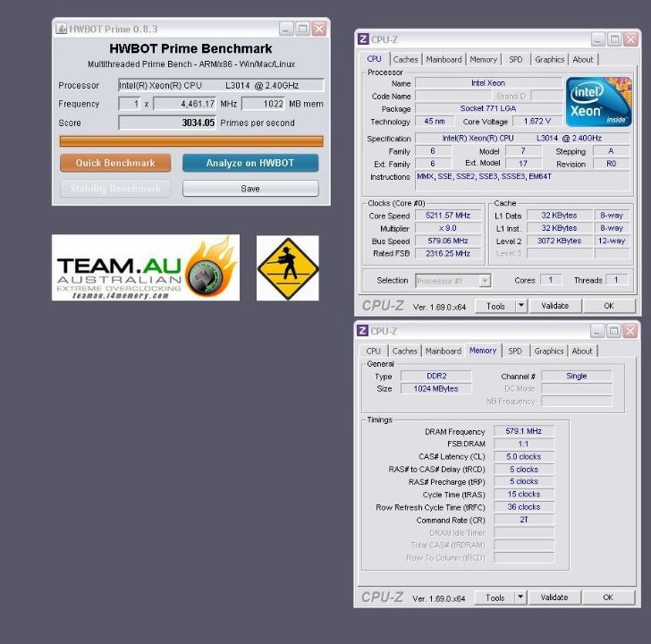Switch to Mainboard tab in upper CPU-Z
The image size is (651, 644).
[444, 60]
